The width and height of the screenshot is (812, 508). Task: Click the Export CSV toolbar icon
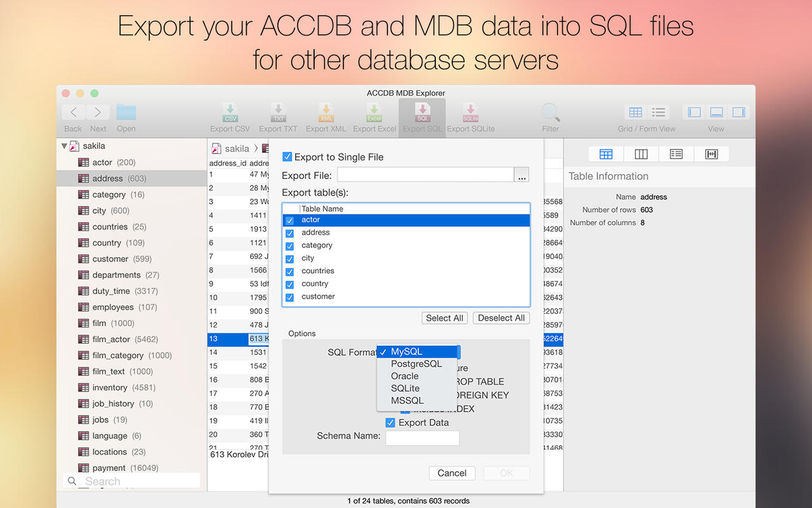tap(230, 114)
